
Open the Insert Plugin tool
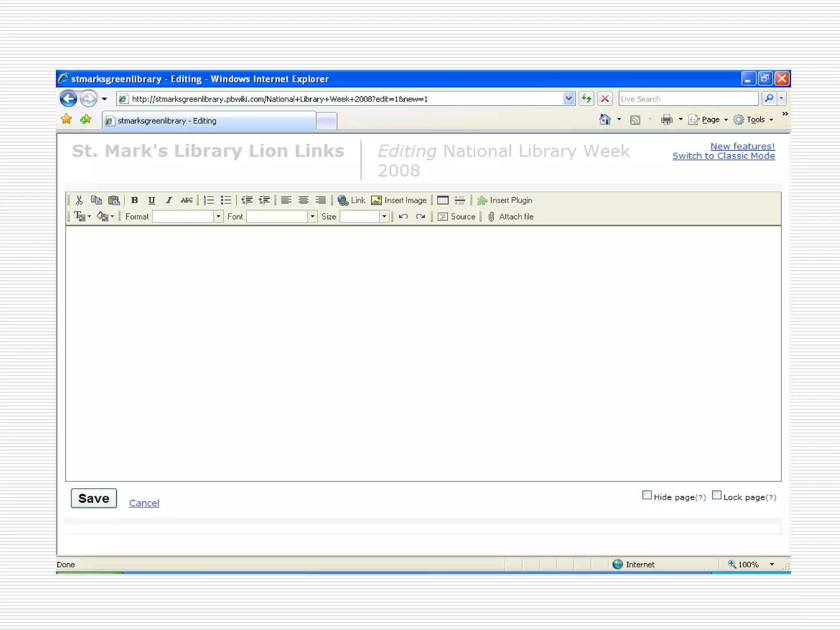pos(505,200)
